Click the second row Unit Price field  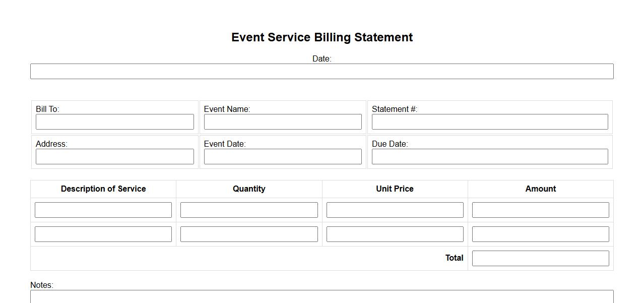(395, 234)
